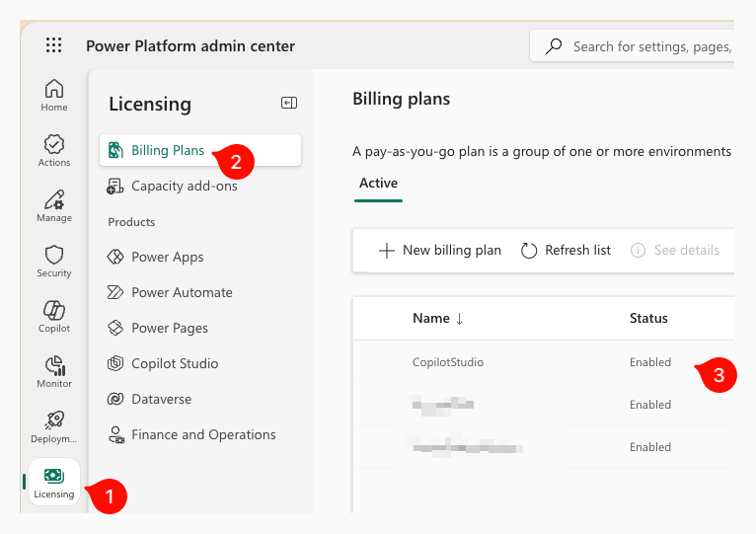Image resolution: width=756 pixels, height=534 pixels.
Task: Open Capacity add-ons page
Action: coord(184,186)
